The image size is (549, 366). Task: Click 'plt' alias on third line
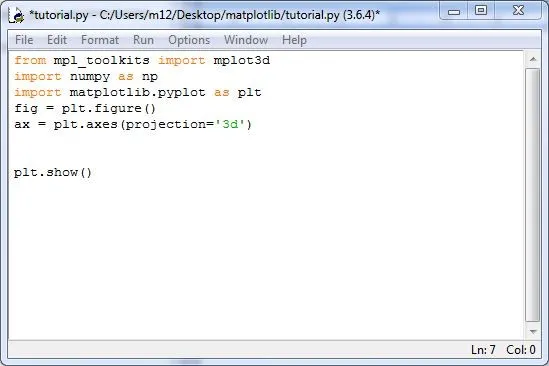250,92
